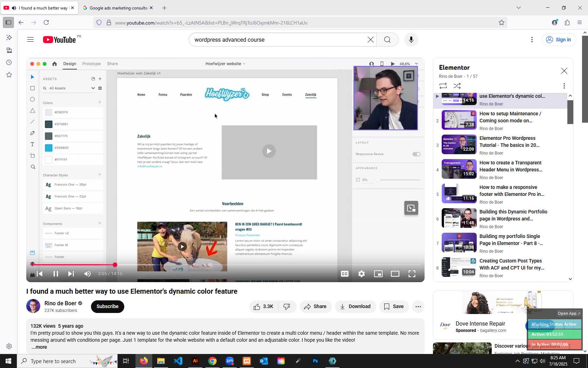Reload the current page
The image size is (588, 368).
(46, 22)
